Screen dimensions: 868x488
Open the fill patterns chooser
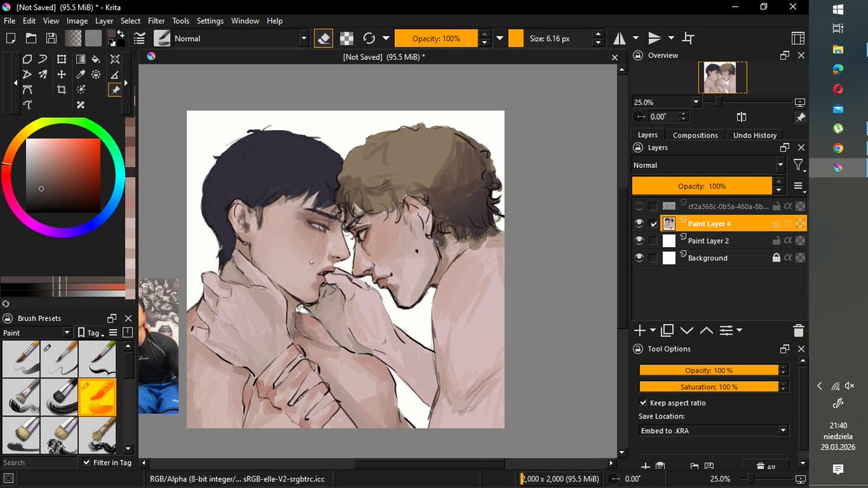click(93, 38)
